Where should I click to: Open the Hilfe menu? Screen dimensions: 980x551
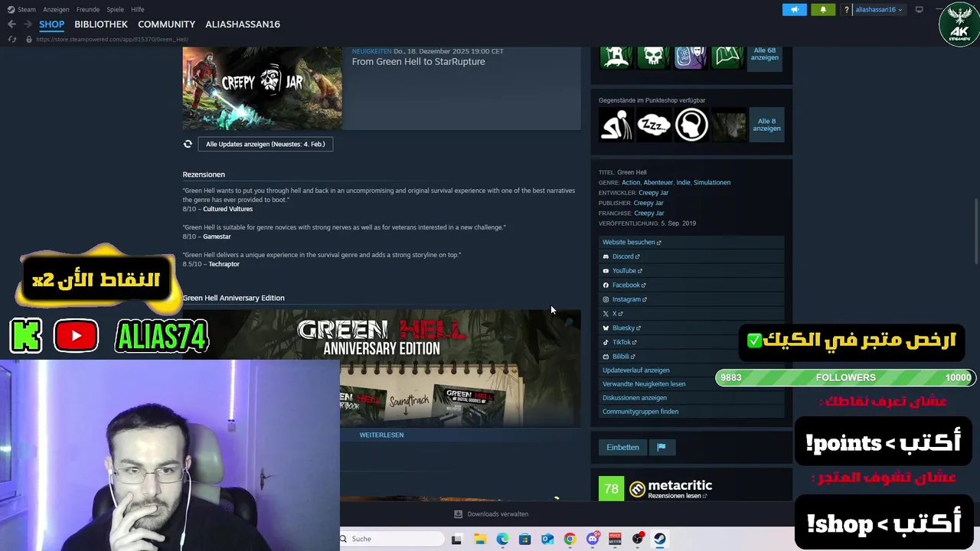pos(138,9)
